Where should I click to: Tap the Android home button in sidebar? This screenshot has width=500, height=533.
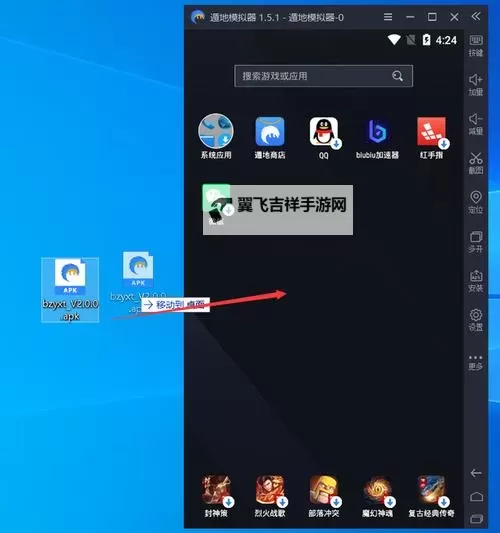476,497
